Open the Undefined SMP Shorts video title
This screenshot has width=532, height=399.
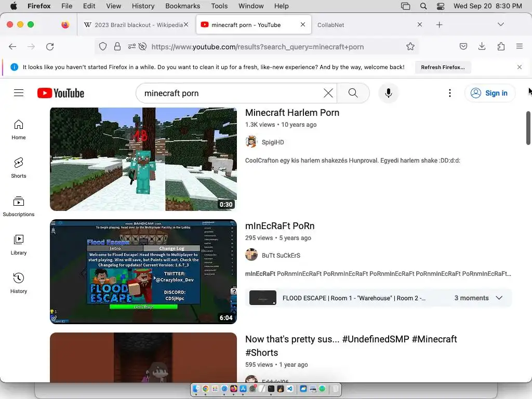[x=351, y=345]
